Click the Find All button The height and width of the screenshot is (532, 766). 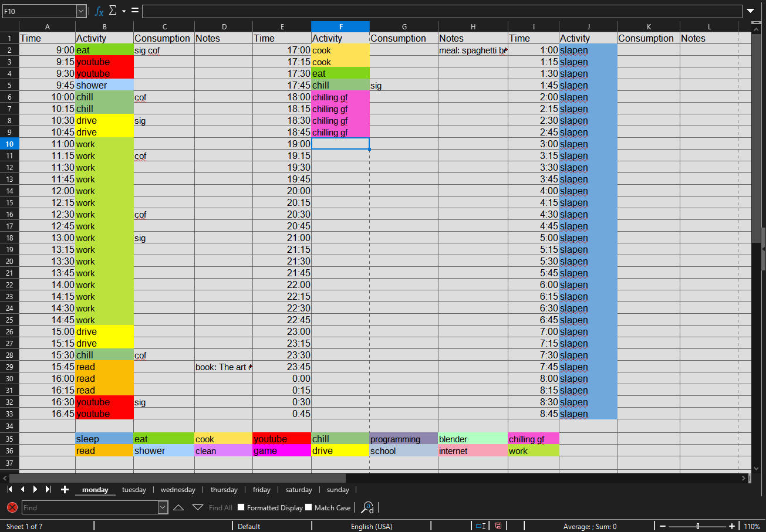pyautogui.click(x=221, y=508)
